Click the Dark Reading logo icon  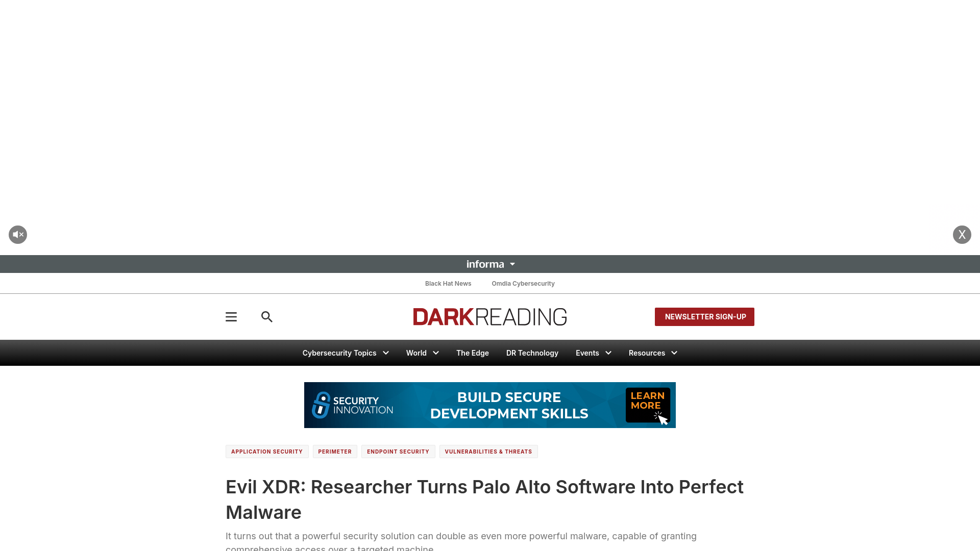(489, 316)
